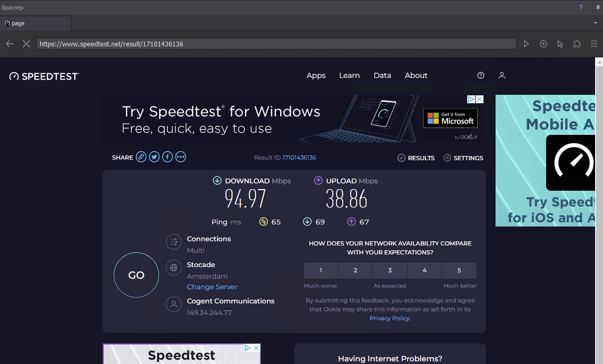Open the user account icon
This screenshot has width=603, height=364.
(502, 75)
